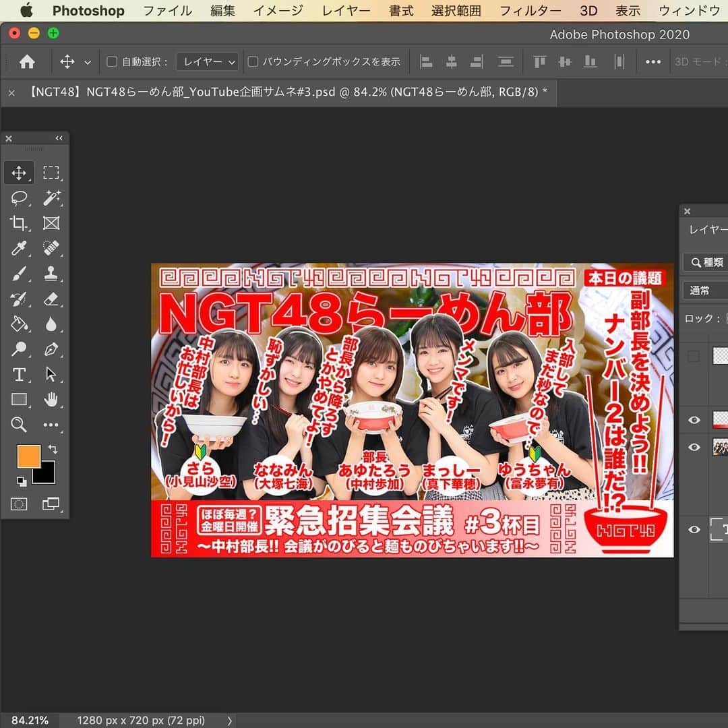728x728 pixels.
Task: Select the Magic Wand tool
Action: point(51,198)
